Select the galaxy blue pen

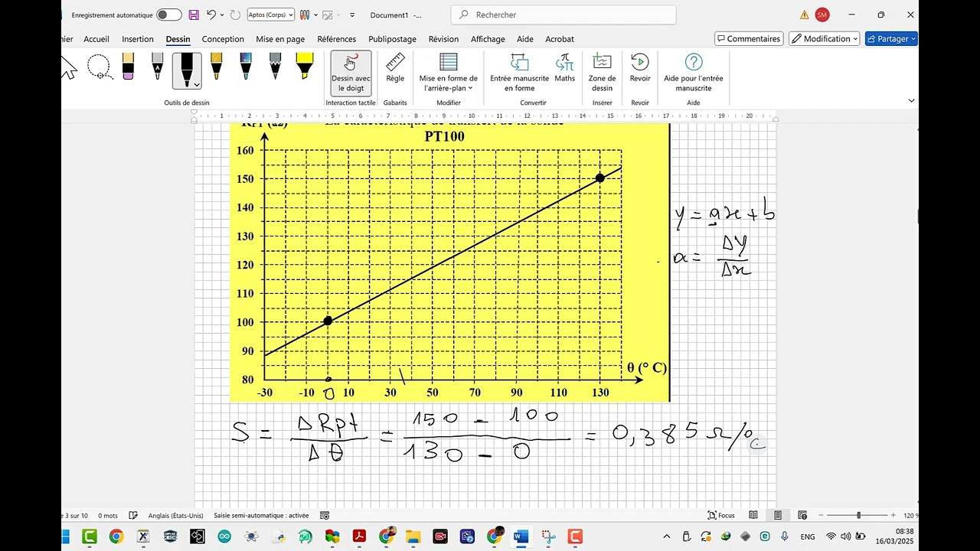pos(246,67)
